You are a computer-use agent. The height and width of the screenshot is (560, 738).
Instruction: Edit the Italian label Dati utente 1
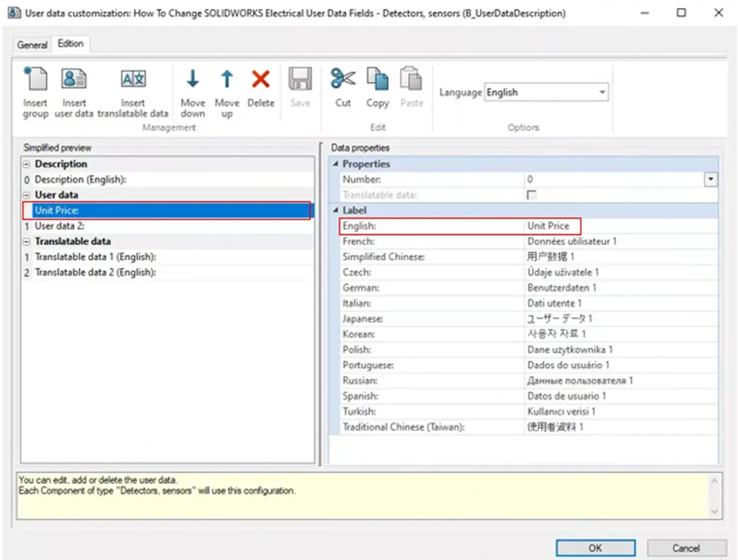point(620,303)
